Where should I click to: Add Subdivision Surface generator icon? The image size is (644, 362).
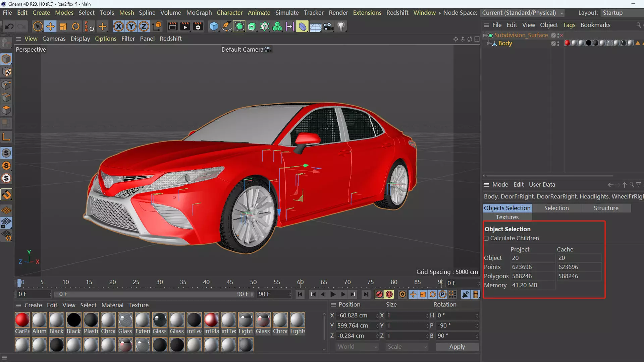(239, 26)
